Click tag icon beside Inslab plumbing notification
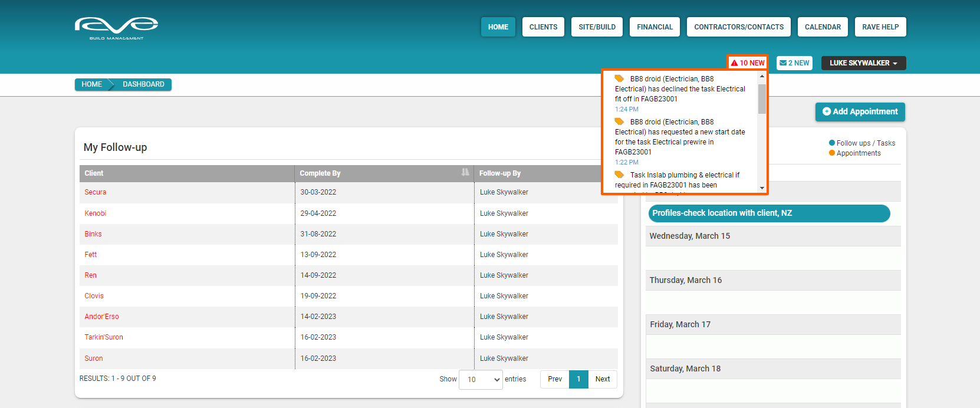The image size is (980, 408). tap(619, 175)
